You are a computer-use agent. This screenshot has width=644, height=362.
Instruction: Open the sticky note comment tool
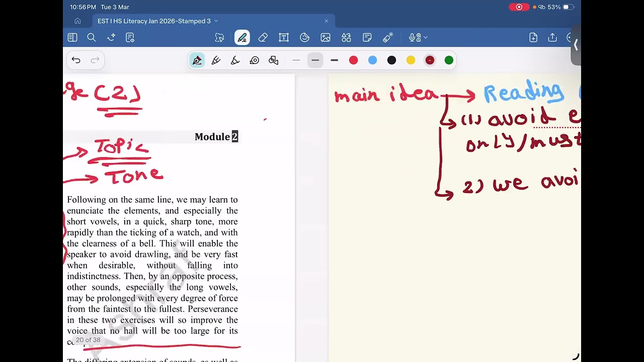coord(367,38)
